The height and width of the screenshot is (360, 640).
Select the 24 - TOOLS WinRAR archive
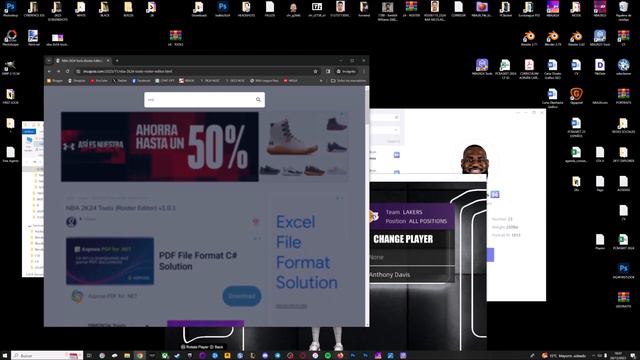point(176,38)
